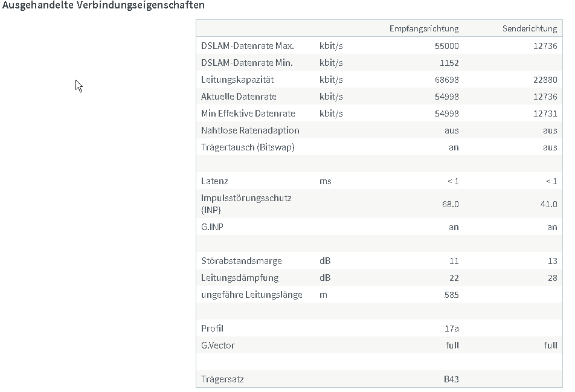Select the Trägersatz value B43

pos(451,379)
